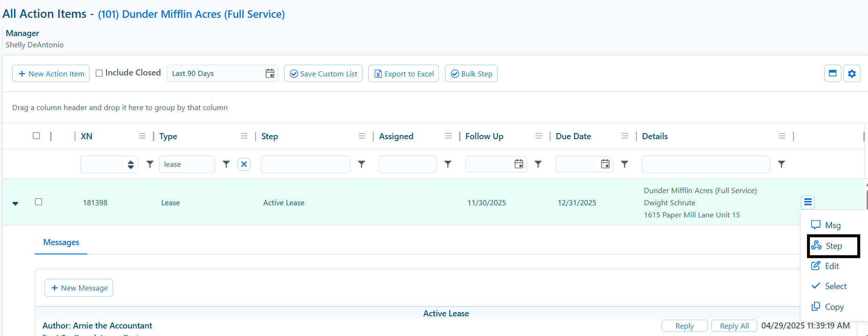Choose Select from the row menu
This screenshot has height=336, width=868.
[x=829, y=286]
